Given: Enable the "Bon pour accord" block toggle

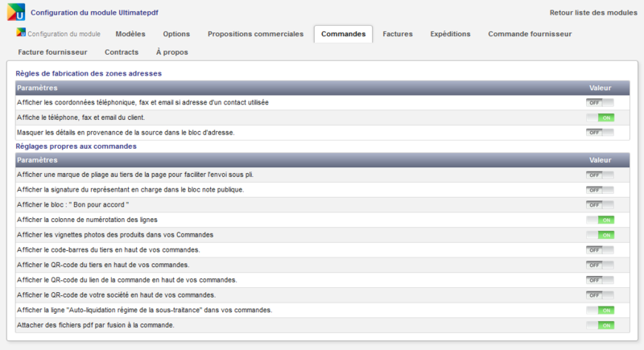Looking at the screenshot, I should (x=600, y=204).
